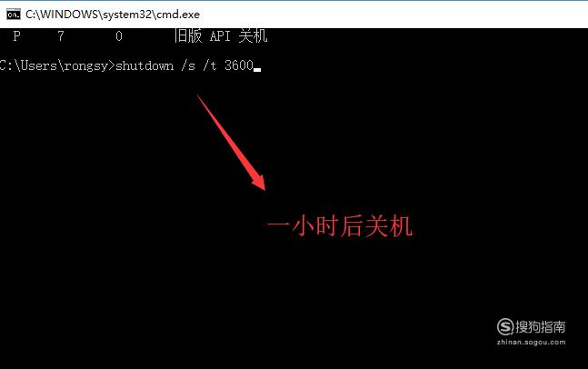Image resolution: width=588 pixels, height=369 pixels.
Task: Click the 旧版 API 关机 output text
Action: coord(221,36)
